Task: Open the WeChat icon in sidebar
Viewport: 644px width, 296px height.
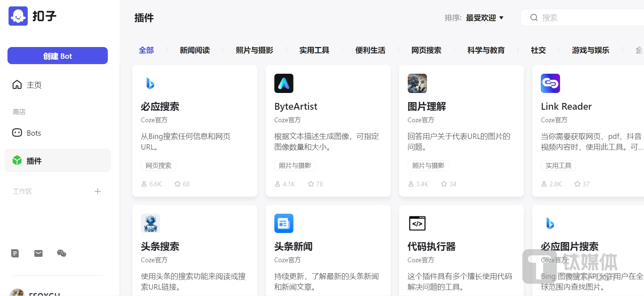Action: [x=62, y=253]
